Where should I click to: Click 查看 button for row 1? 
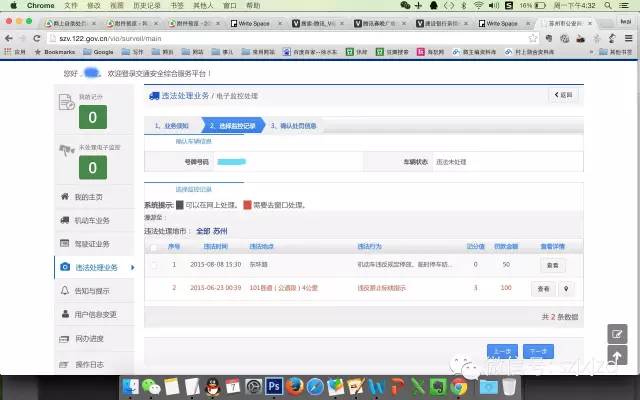(x=553, y=265)
